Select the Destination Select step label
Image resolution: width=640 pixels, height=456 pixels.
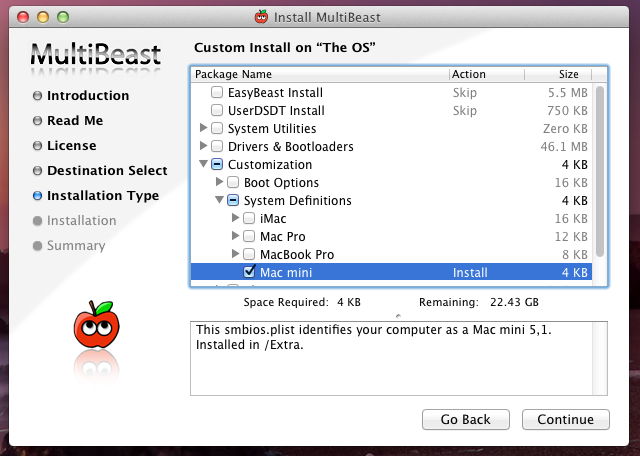pyautogui.click(x=107, y=171)
